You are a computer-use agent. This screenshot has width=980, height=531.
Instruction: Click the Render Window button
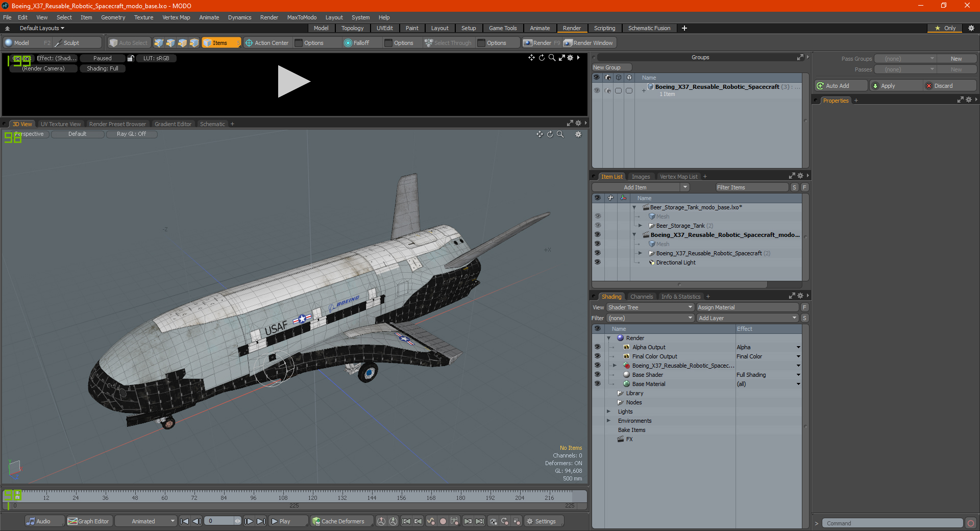(589, 43)
